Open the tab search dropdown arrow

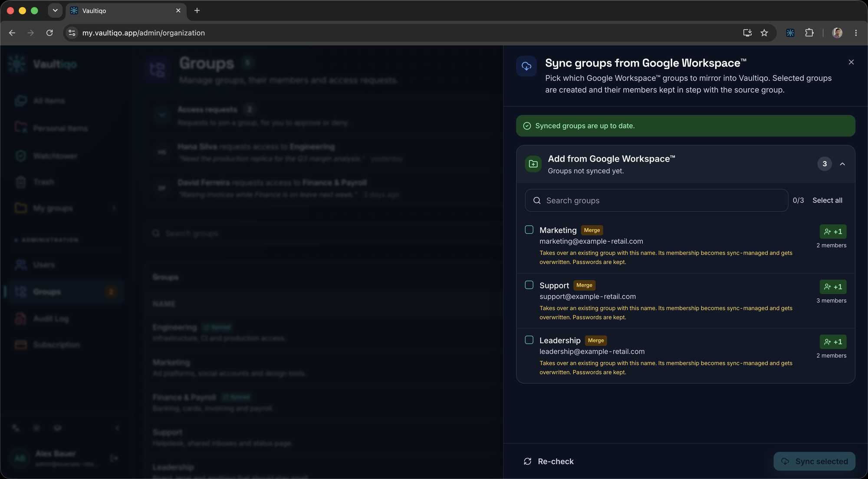[55, 10]
